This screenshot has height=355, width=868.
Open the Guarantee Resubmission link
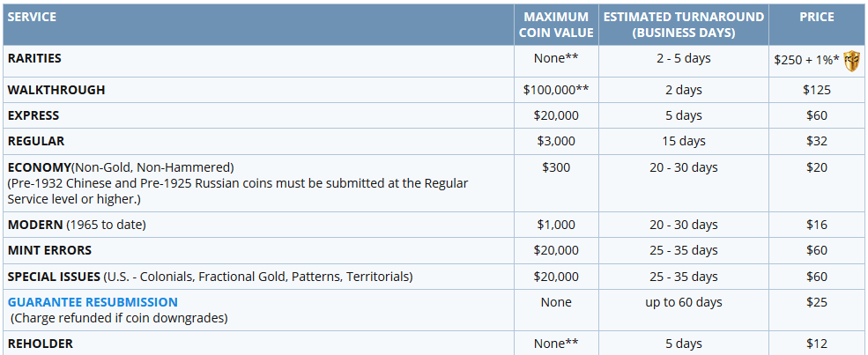[x=93, y=302]
